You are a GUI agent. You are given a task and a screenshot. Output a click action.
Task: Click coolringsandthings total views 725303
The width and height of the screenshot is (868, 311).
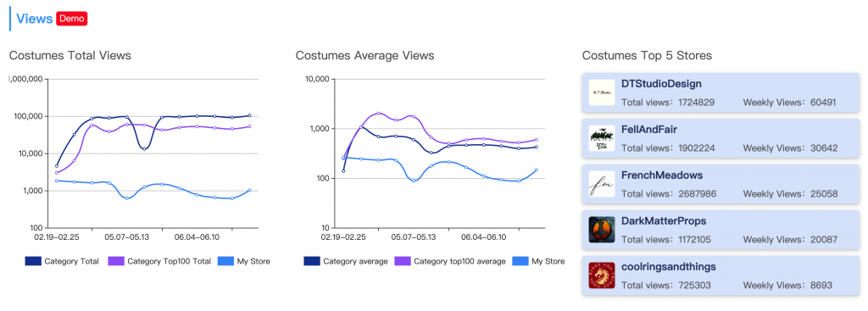[x=666, y=286]
